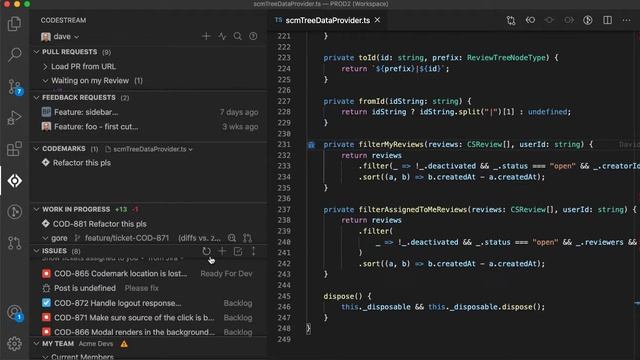Open the Search view in activity bar
640x360 pixels.
pos(14,54)
